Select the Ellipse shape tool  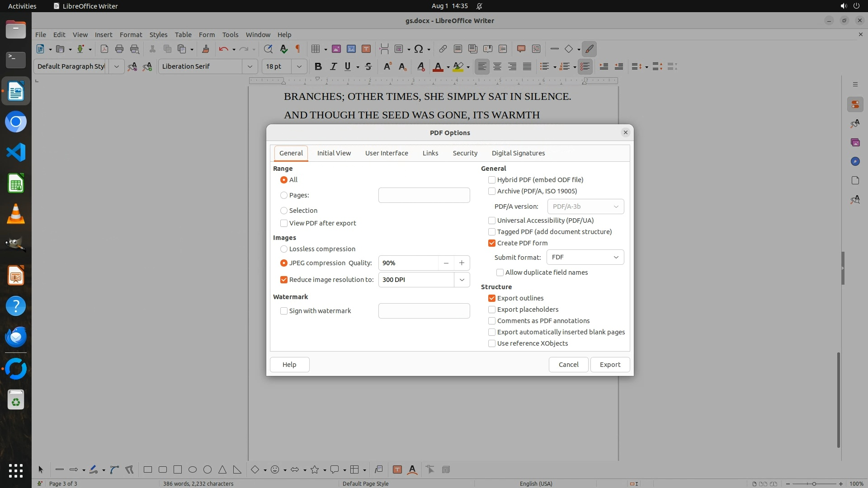pyautogui.click(x=193, y=469)
